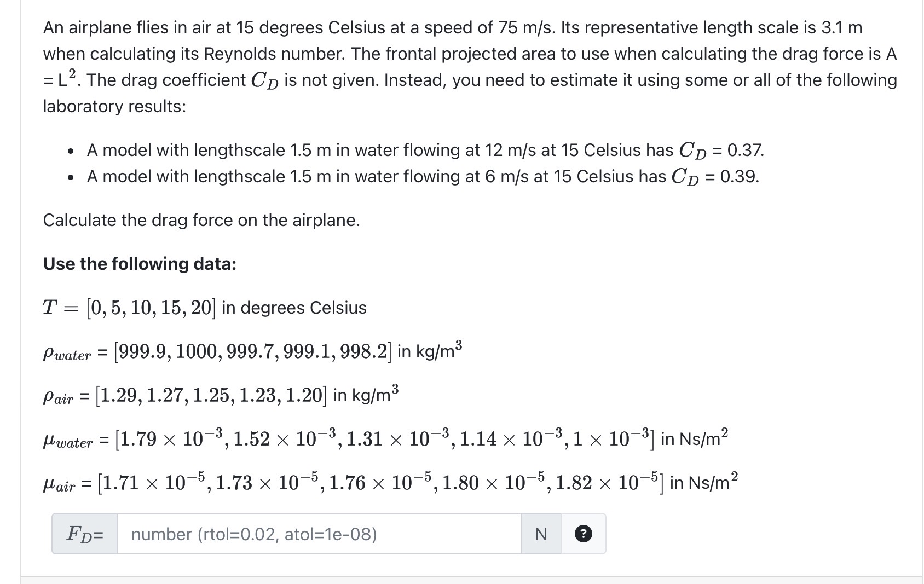Click the C_D = 0.37 value
The height and width of the screenshot is (584, 924).
[x=721, y=150]
